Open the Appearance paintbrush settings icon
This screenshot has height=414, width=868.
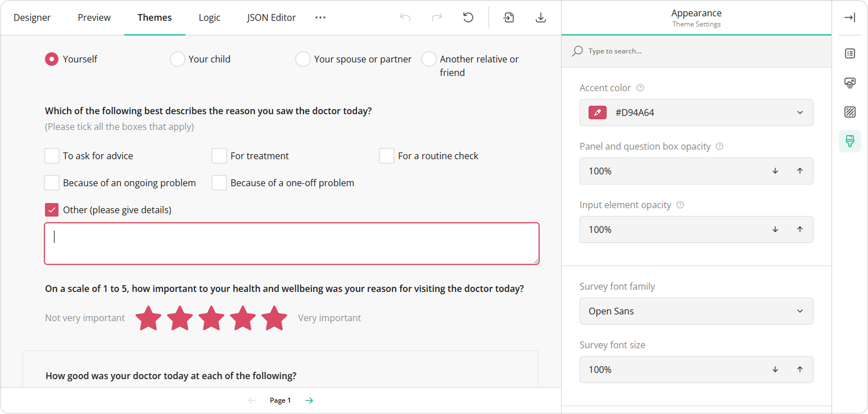(x=849, y=141)
